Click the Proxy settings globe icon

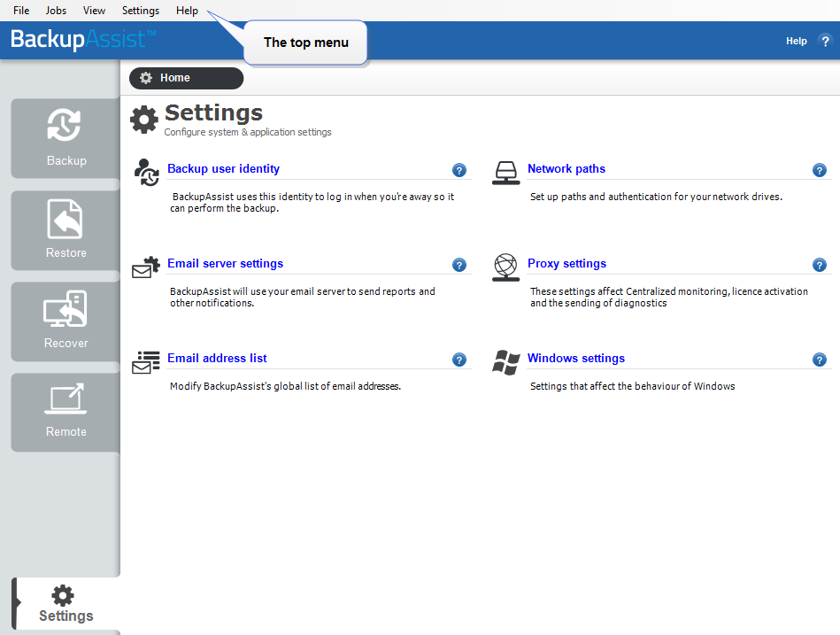pyautogui.click(x=505, y=267)
